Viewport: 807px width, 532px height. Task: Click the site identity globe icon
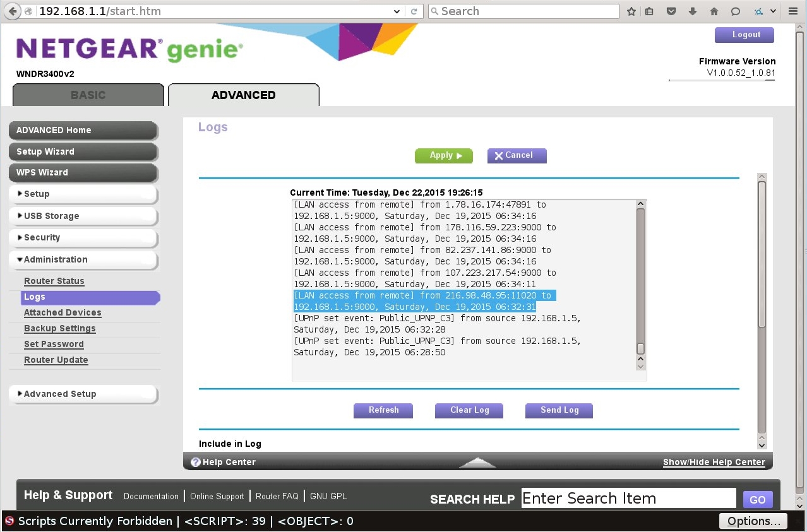pos(29,11)
